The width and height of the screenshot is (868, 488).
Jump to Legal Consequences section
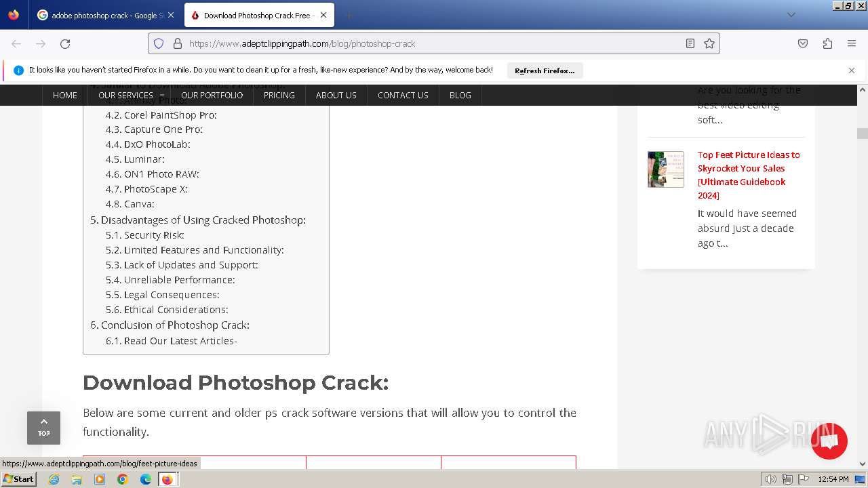pos(163,295)
